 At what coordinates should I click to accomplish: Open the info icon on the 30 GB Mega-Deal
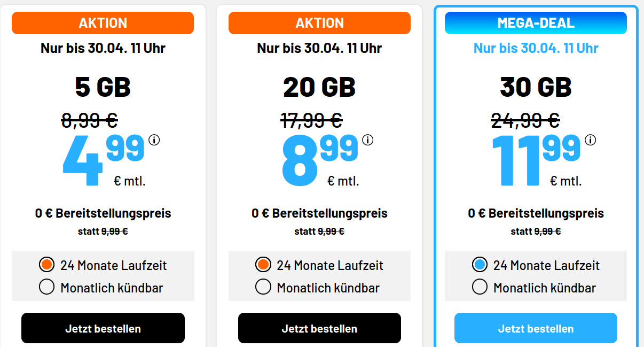(x=589, y=140)
